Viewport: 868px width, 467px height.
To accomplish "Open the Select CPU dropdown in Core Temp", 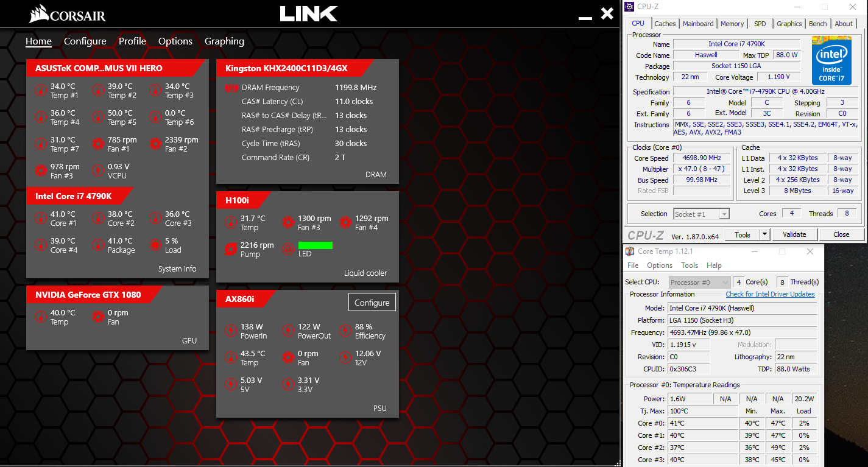I will point(699,282).
